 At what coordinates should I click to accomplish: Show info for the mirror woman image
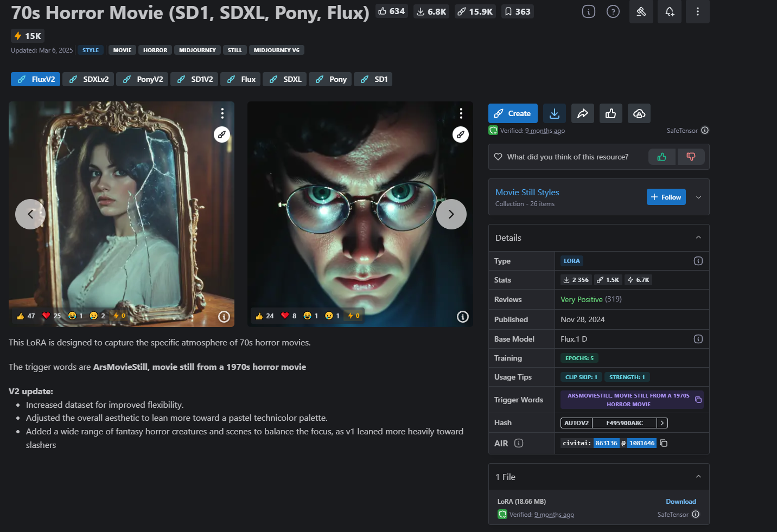224,317
